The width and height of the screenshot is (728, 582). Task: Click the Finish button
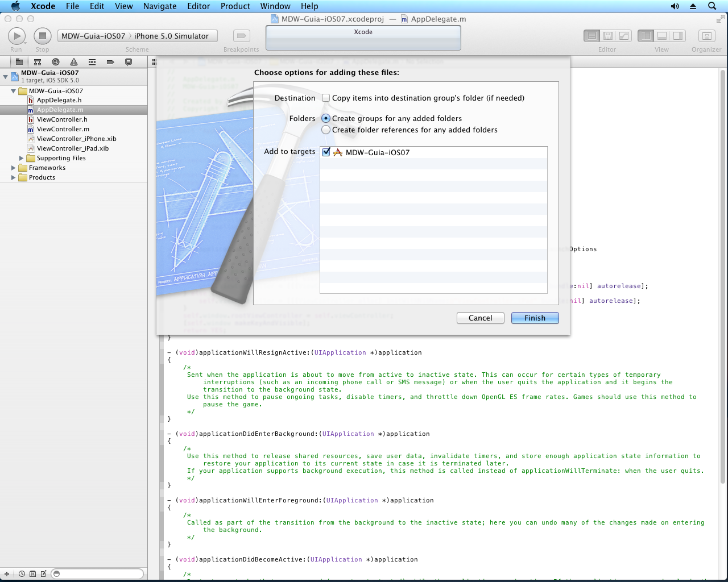[534, 318]
